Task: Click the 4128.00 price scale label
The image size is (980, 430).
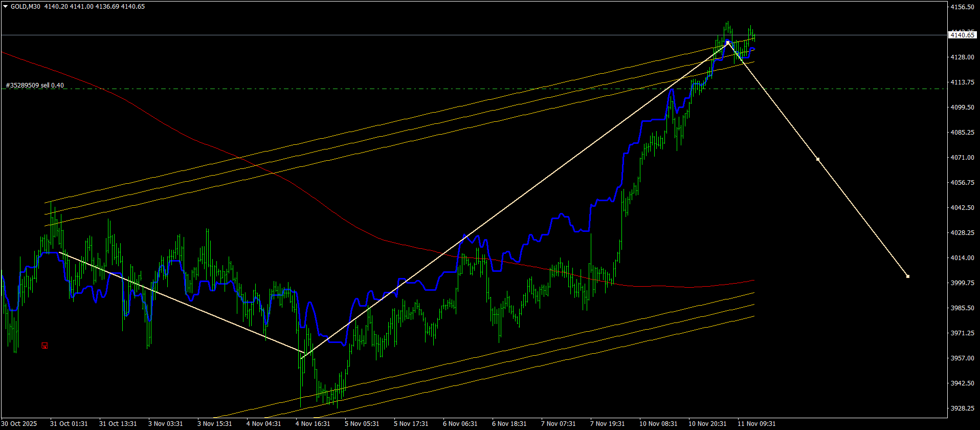Action: pyautogui.click(x=962, y=57)
